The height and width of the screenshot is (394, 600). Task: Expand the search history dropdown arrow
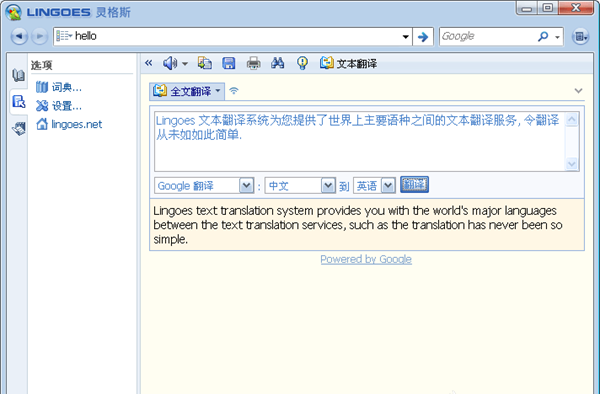tap(406, 37)
